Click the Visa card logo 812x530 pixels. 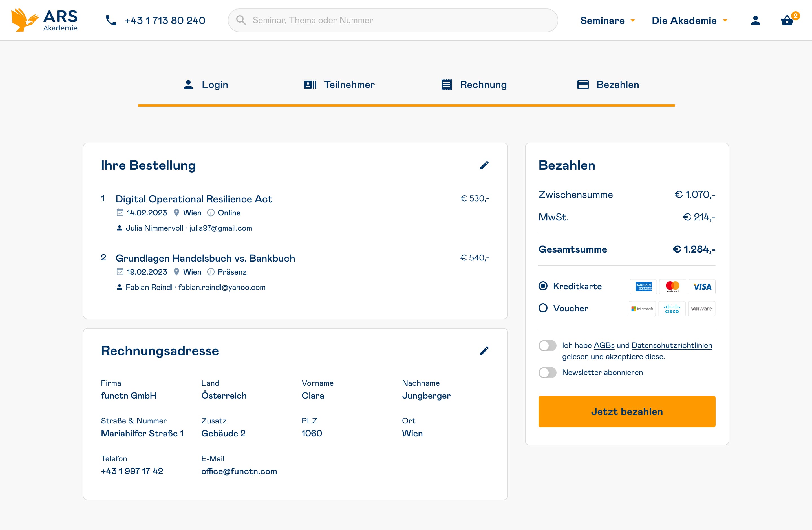click(x=702, y=287)
